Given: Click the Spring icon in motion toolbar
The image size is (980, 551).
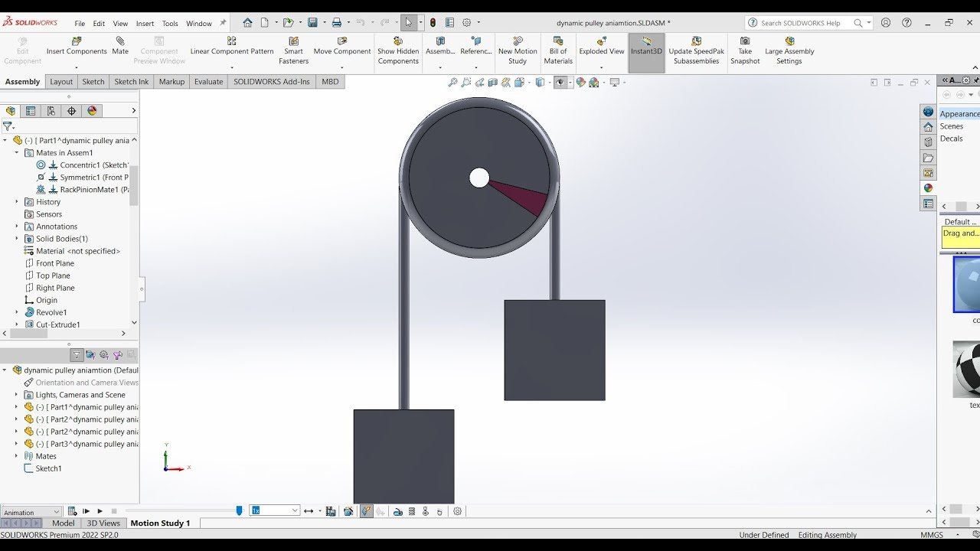Looking at the screenshot, I should click(412, 511).
